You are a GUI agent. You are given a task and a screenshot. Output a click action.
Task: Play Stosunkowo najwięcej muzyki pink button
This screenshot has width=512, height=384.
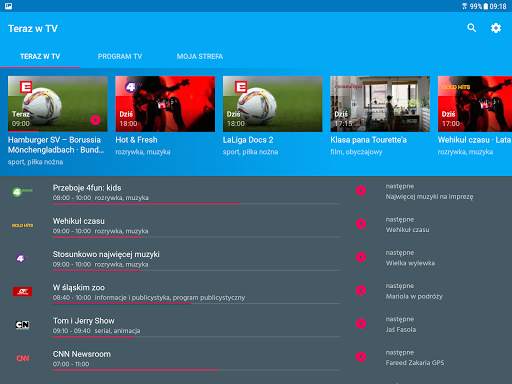[361, 257]
